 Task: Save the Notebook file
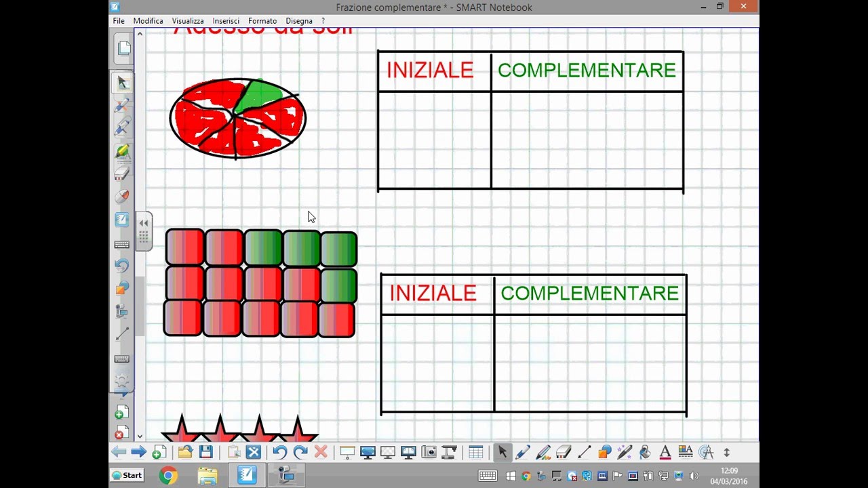click(x=206, y=452)
